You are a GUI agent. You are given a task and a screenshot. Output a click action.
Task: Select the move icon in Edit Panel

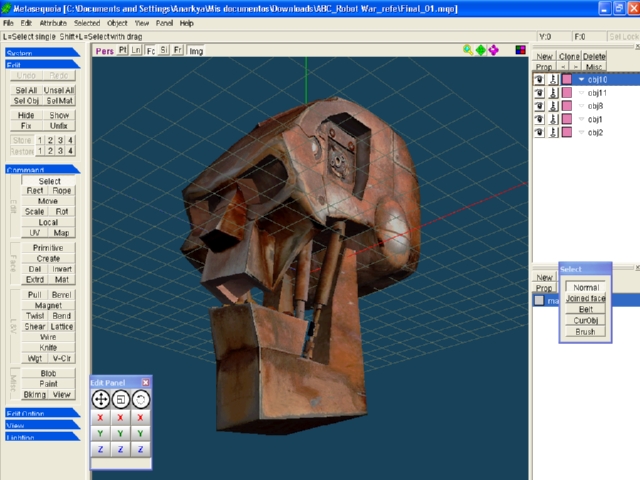(x=100, y=399)
